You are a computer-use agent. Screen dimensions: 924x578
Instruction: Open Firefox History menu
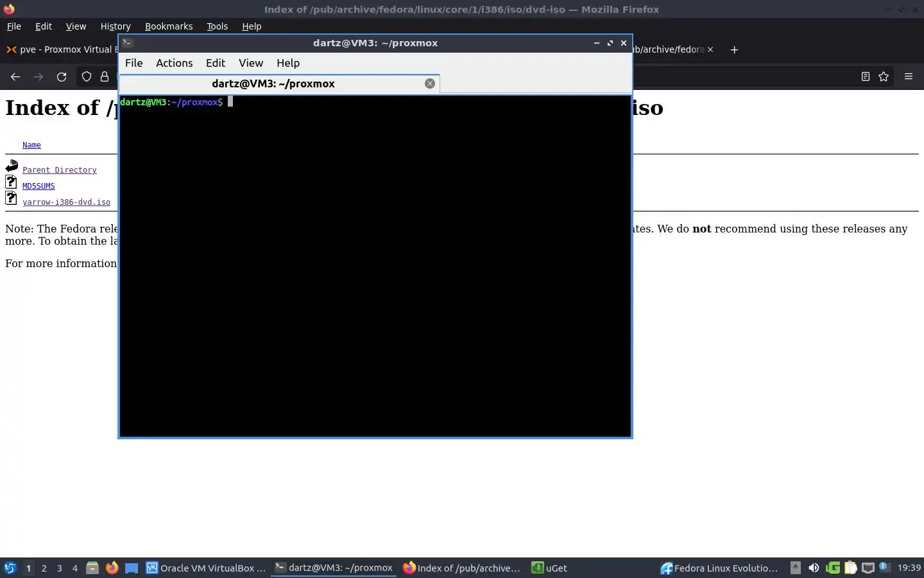[x=116, y=26]
